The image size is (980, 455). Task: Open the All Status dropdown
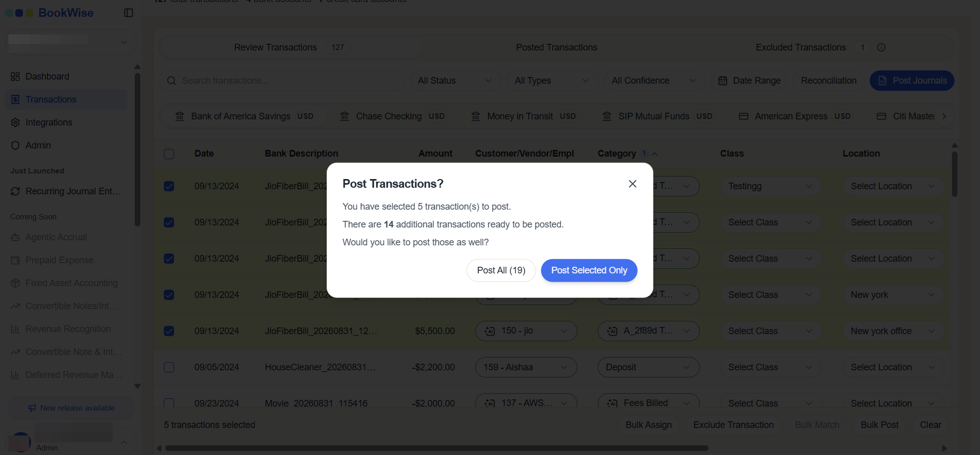point(455,81)
